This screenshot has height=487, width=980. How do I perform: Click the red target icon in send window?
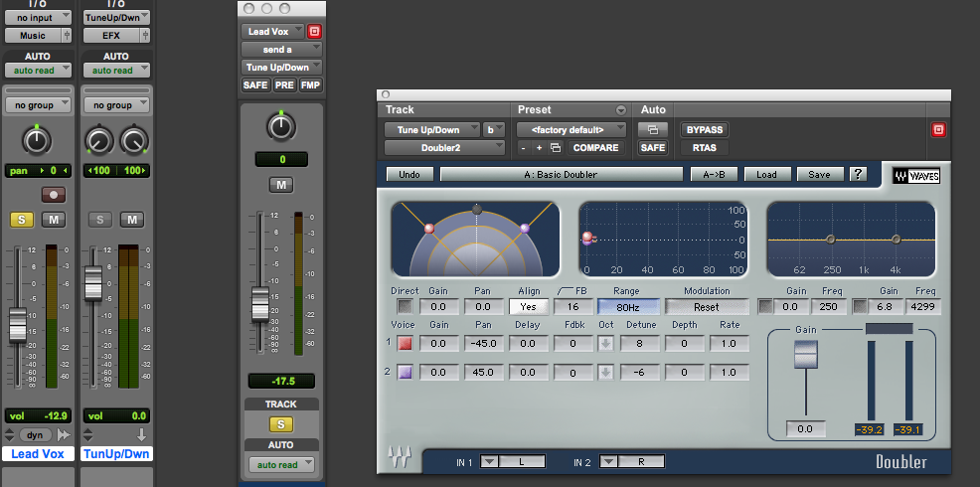pyautogui.click(x=315, y=31)
